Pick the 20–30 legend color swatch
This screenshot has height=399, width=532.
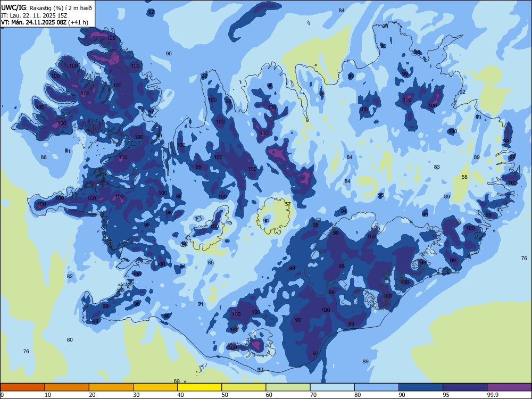tap(111, 387)
